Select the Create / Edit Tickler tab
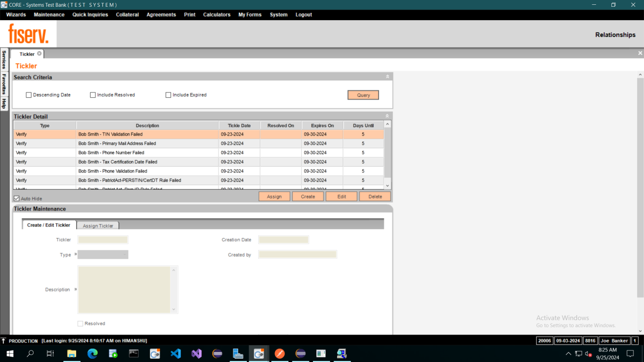Screen dimensions: 644x362 pyautogui.click(x=49, y=225)
